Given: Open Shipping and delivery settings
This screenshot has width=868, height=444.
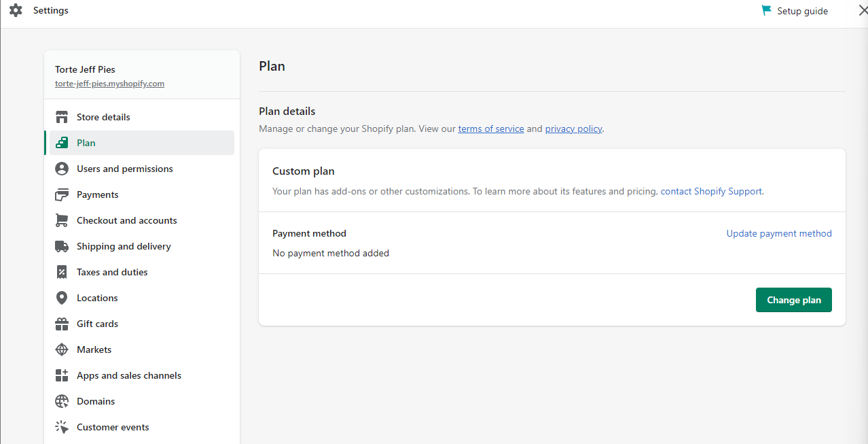Looking at the screenshot, I should pyautogui.click(x=142, y=246).
